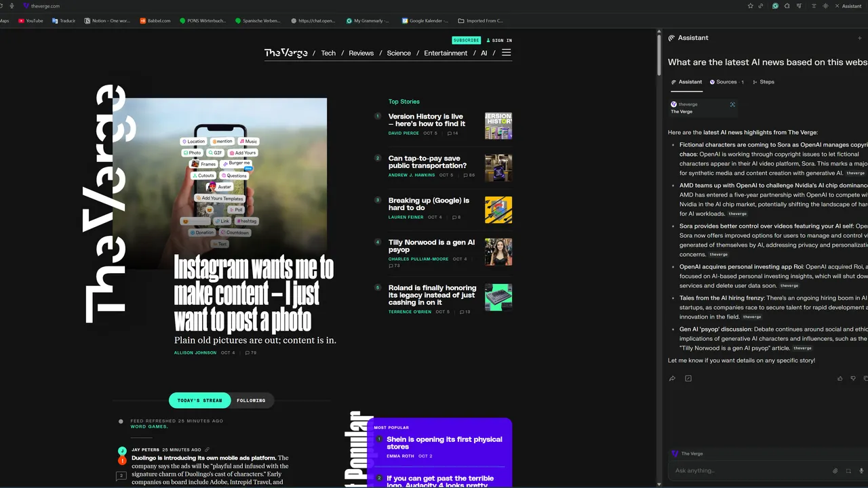
Task: Open Google Kalender bookmark
Action: click(425, 20)
